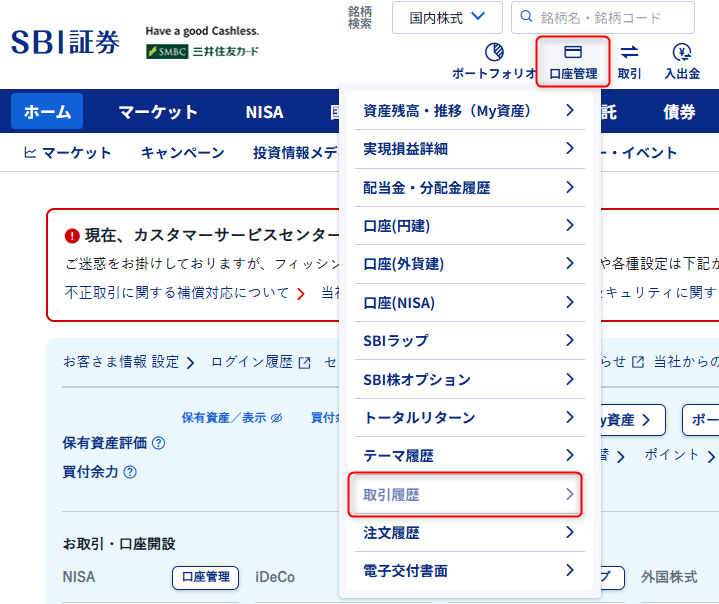Click the external-link icon beside ログイン履歴
This screenshot has width=719, height=604.
(304, 363)
